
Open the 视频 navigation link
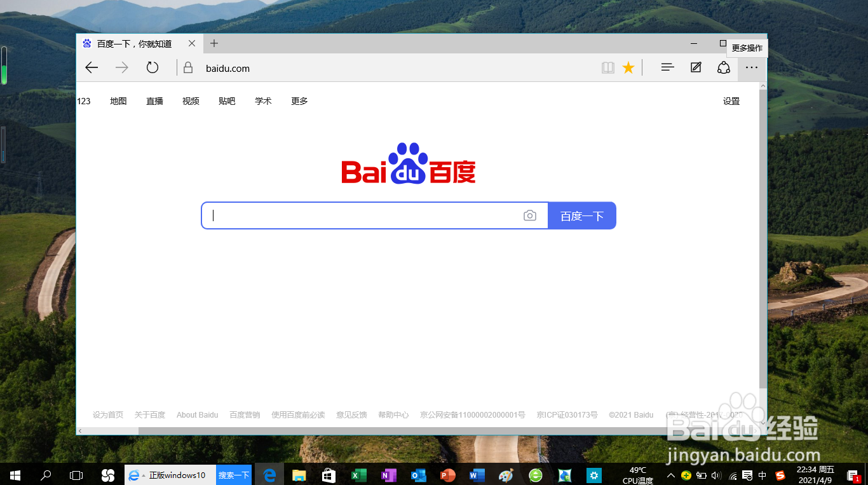coord(191,101)
